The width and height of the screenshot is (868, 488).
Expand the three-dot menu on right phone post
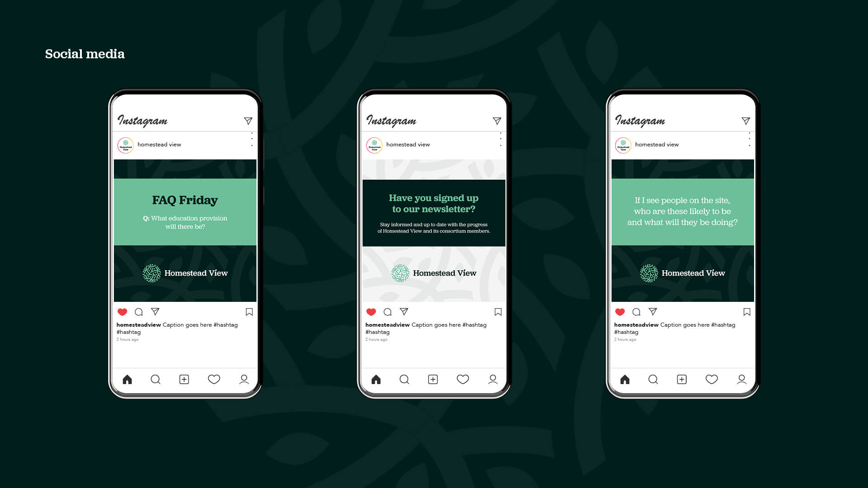(x=750, y=145)
